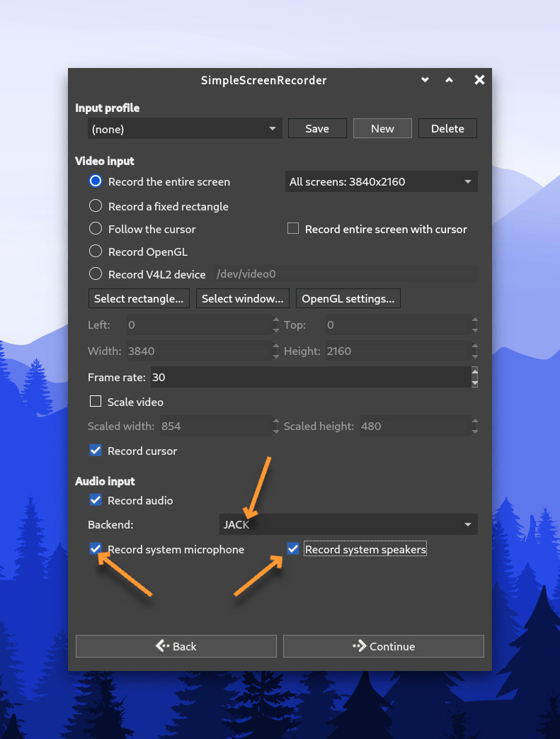Toggle Record system speakers checkbox
The image size is (560, 739).
pyautogui.click(x=293, y=549)
